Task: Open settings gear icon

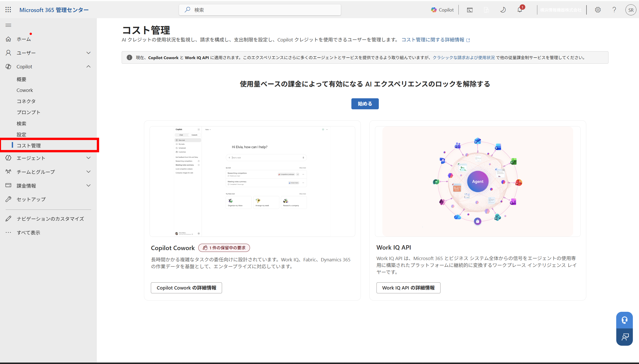Action: (x=598, y=10)
